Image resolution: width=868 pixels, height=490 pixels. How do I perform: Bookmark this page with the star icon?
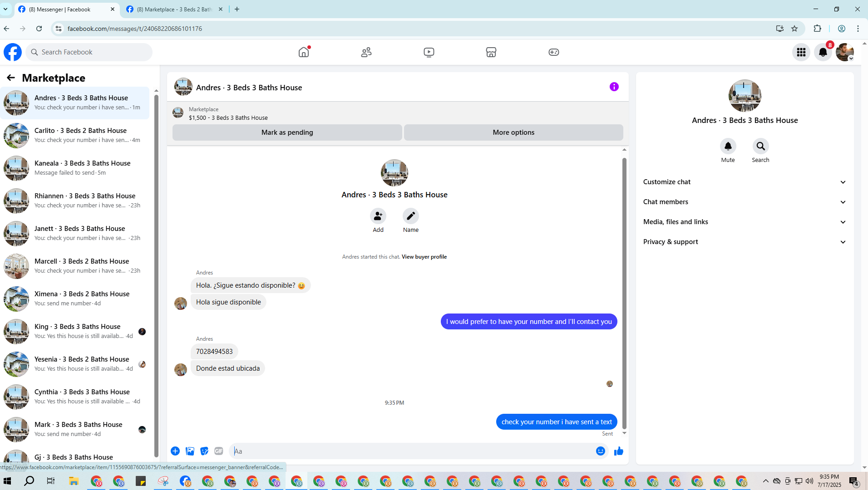[x=794, y=29]
